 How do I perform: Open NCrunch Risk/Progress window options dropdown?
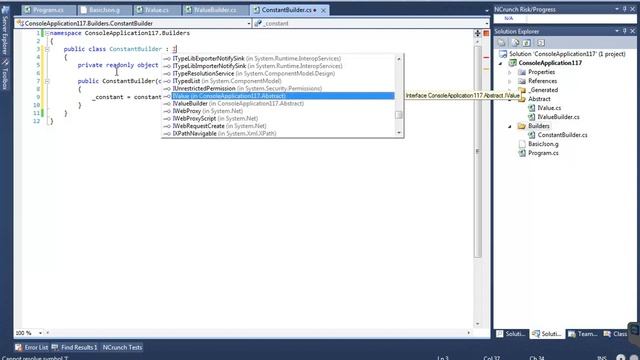pos(617,9)
